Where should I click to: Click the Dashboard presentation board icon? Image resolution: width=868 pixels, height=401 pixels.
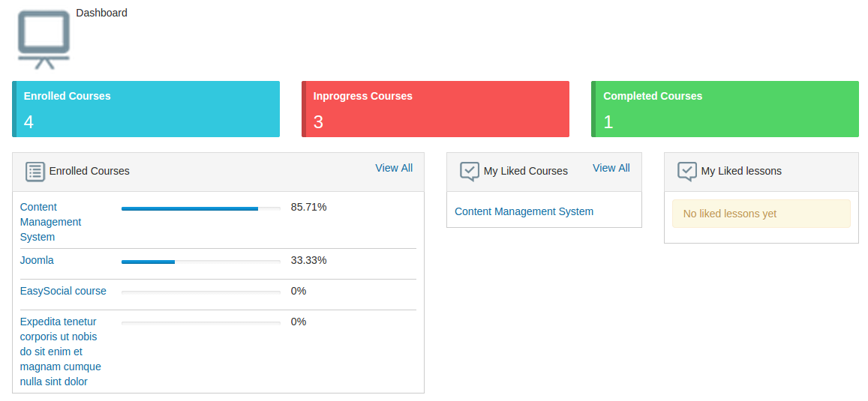click(44, 39)
